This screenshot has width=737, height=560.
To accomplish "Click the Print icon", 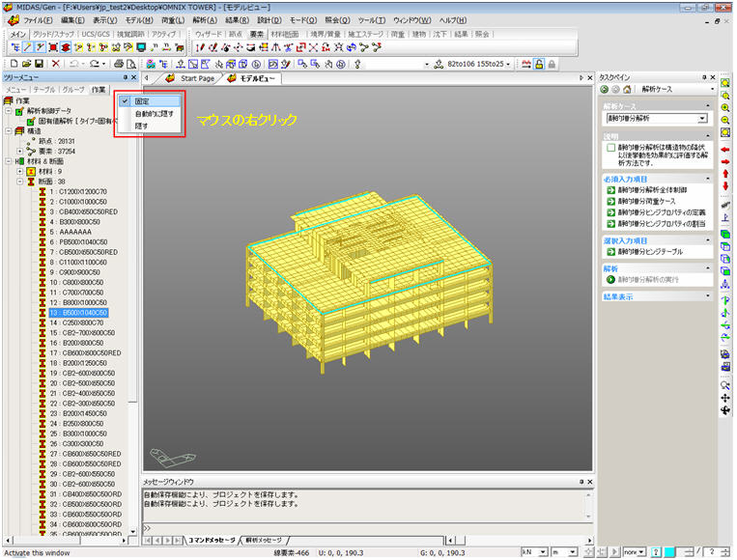I will (x=119, y=64).
